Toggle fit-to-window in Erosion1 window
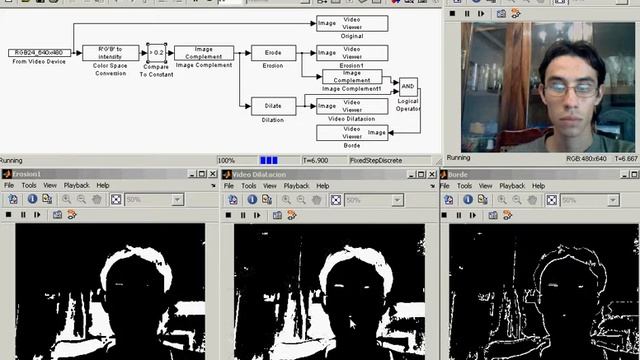This screenshot has width=640, height=360. point(116,199)
